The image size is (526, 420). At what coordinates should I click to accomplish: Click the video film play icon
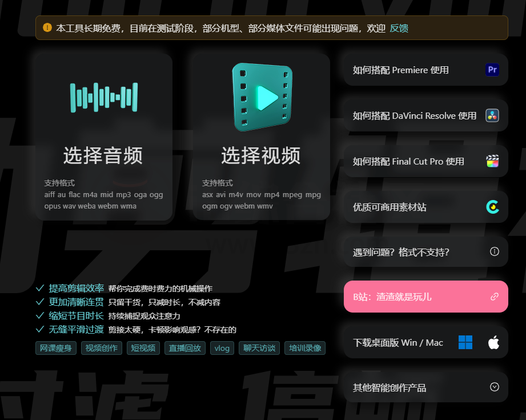[x=262, y=97]
